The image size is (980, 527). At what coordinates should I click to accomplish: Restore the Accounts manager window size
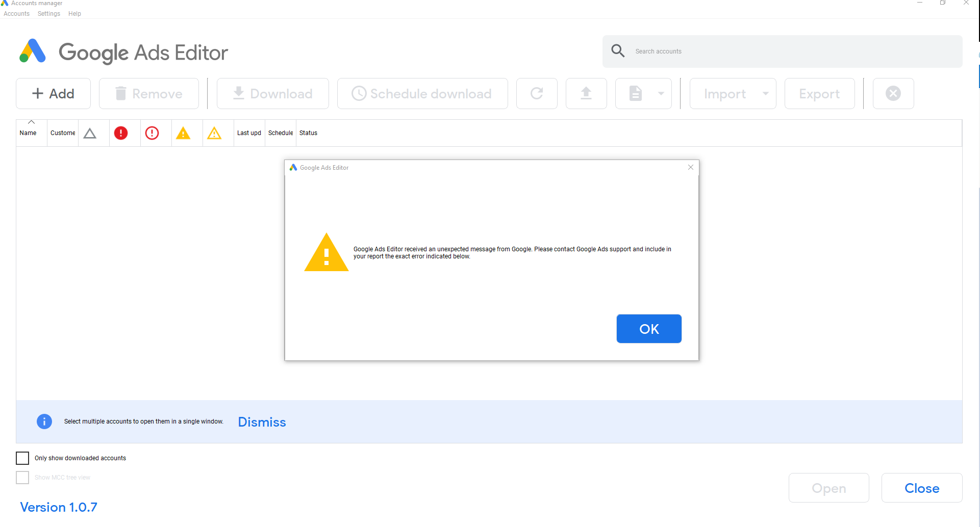click(943, 3)
